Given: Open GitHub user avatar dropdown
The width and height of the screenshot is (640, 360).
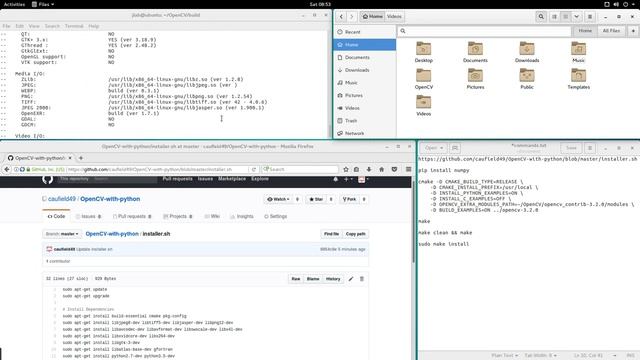Looking at the screenshot, I should [x=363, y=179].
